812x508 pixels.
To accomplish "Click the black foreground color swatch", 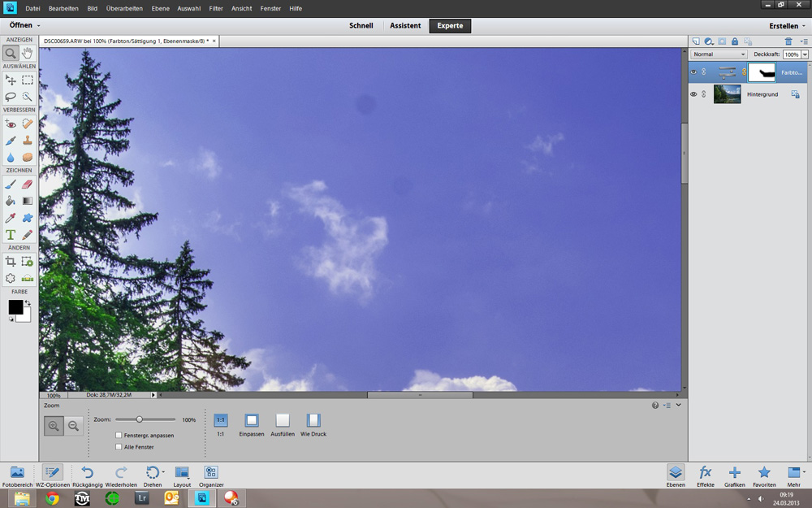I will coord(15,306).
